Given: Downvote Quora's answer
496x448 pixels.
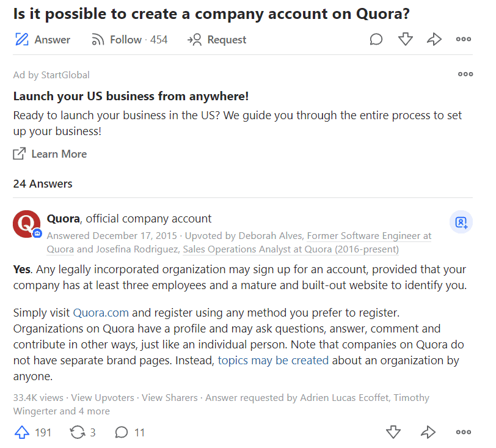Looking at the screenshot, I should pyautogui.click(x=393, y=432).
